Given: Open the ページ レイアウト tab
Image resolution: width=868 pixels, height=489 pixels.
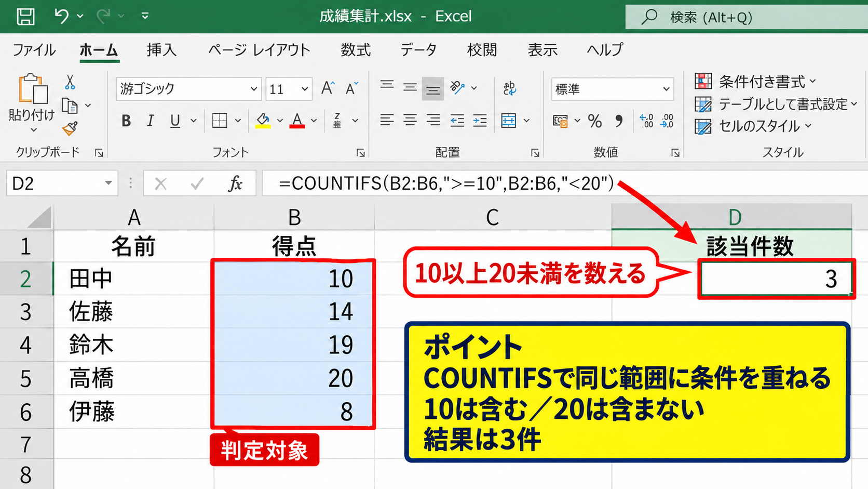Looking at the screenshot, I should [x=259, y=50].
